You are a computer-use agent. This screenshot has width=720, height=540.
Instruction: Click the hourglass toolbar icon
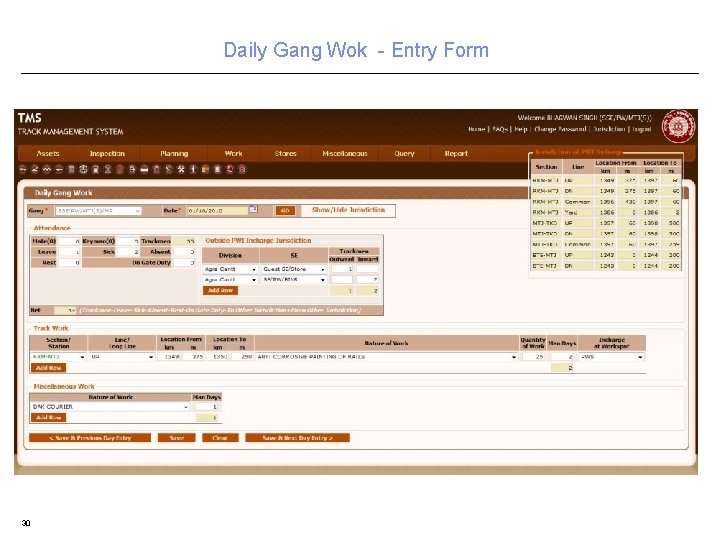pyautogui.click(x=108, y=169)
